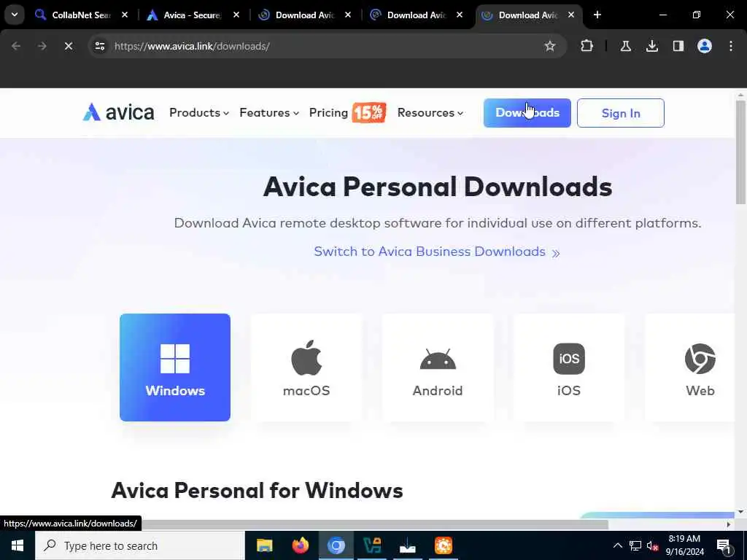Open Chrome Labs flask icon
Screen dimensions: 747x560
click(x=625, y=46)
